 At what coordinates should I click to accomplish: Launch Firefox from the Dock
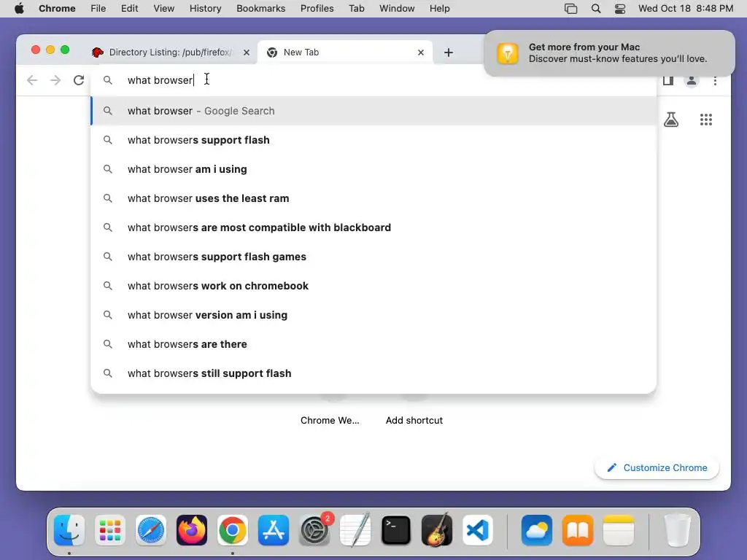(x=192, y=530)
